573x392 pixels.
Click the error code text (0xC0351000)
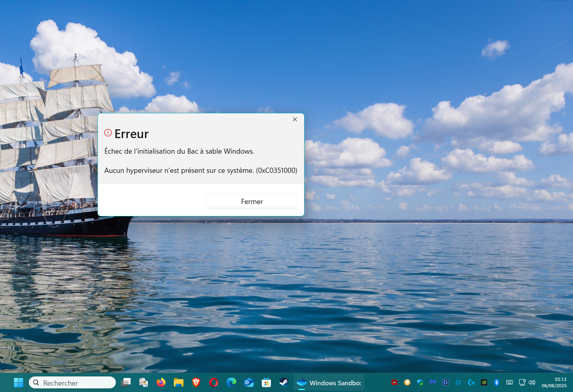point(277,170)
